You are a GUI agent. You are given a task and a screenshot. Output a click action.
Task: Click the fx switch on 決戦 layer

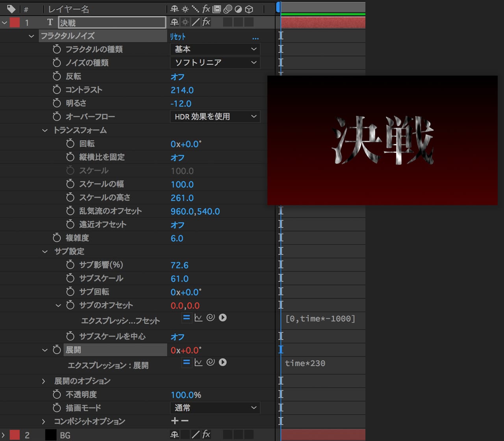[x=206, y=22]
